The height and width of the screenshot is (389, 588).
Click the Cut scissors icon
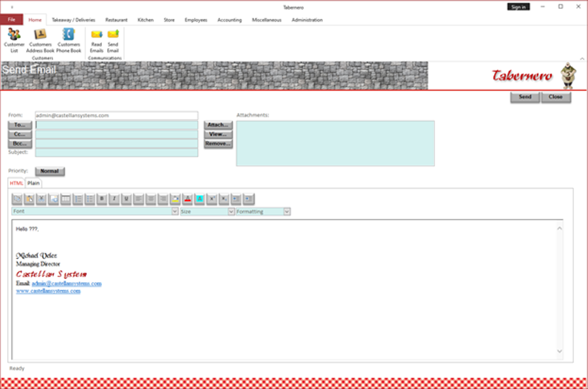click(41, 199)
